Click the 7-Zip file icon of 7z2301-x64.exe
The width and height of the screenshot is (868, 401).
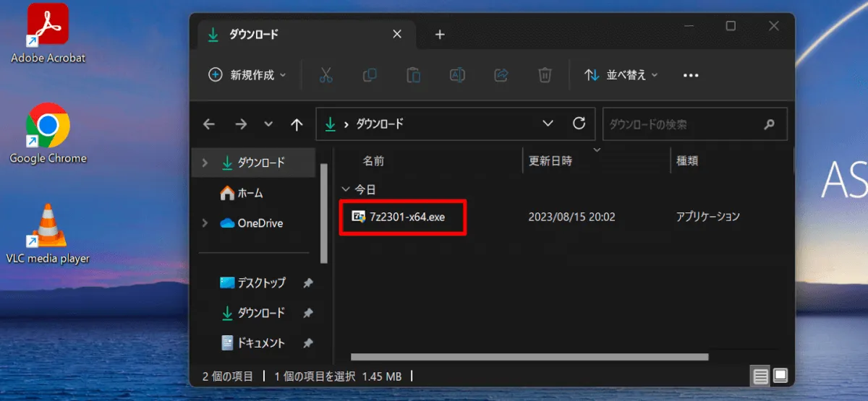358,217
